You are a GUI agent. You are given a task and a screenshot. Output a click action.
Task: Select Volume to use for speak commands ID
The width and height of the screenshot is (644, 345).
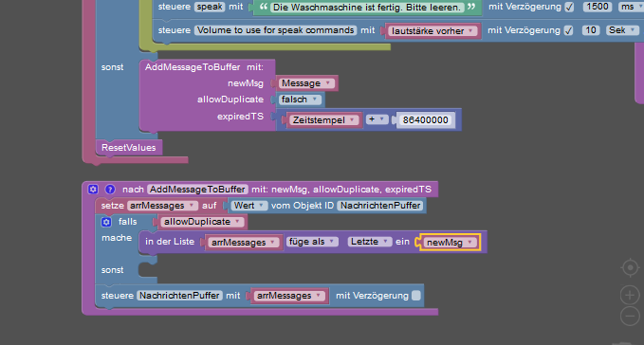pyautogui.click(x=276, y=30)
